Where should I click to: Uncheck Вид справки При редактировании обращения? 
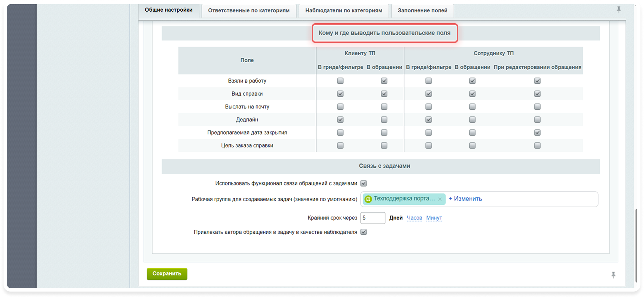coord(537,94)
